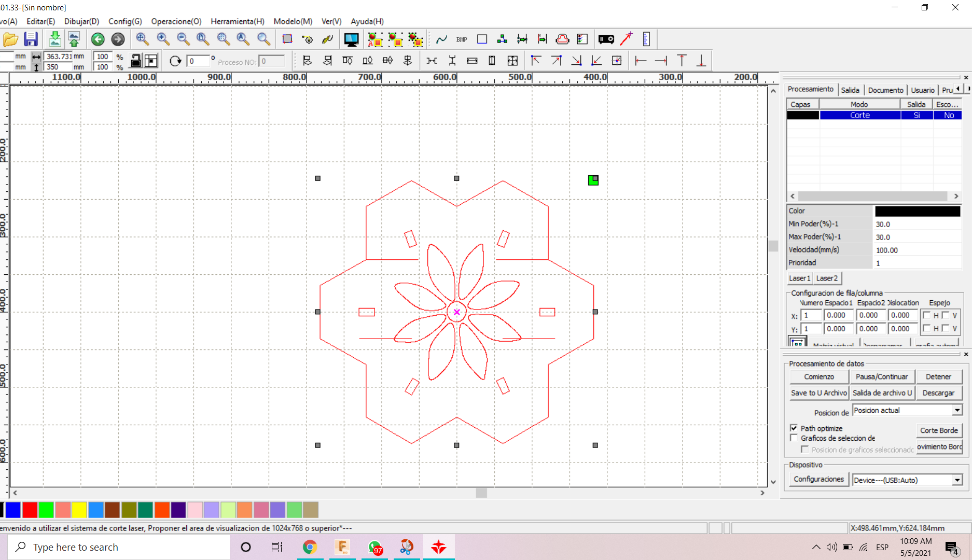This screenshot has height=560, width=972.
Task: Click the blue ruler measure icon
Action: click(646, 39)
